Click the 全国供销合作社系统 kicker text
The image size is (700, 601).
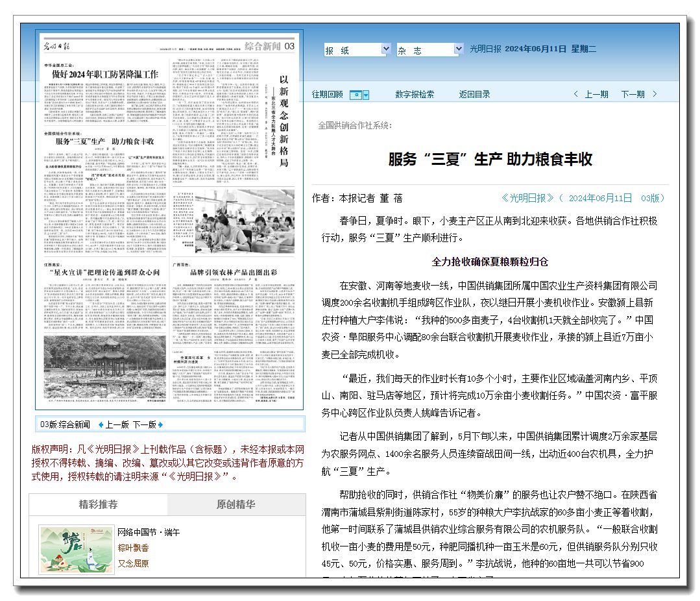click(355, 125)
